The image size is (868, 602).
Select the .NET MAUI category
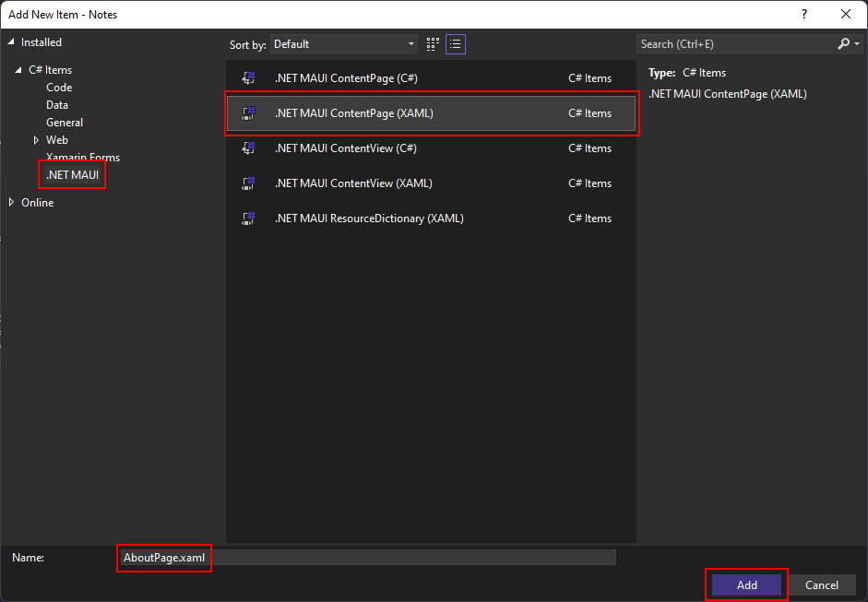[72, 174]
